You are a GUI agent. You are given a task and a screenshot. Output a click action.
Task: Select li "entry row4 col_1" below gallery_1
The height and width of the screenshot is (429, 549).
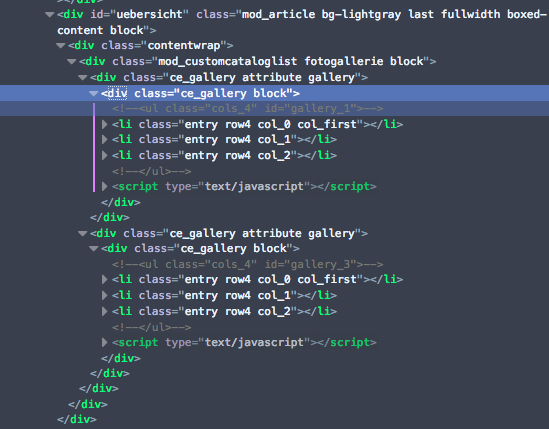224,140
